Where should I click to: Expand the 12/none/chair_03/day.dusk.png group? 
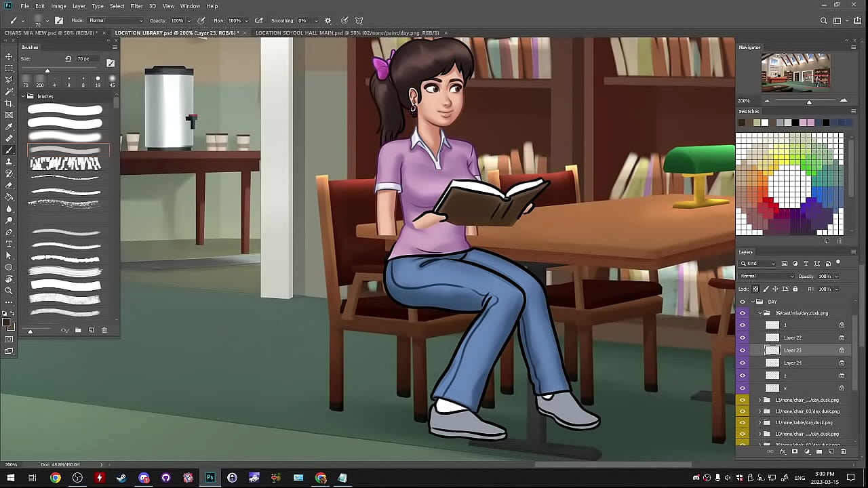click(759, 411)
